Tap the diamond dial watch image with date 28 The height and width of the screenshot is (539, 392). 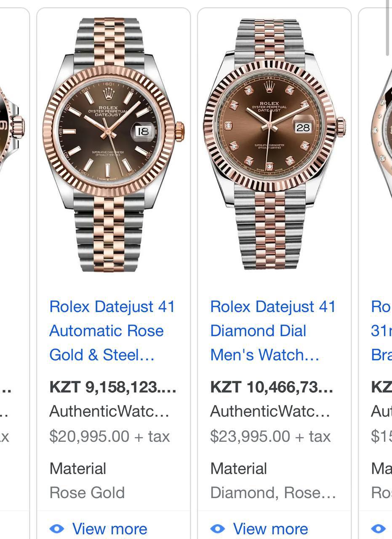[x=274, y=143]
